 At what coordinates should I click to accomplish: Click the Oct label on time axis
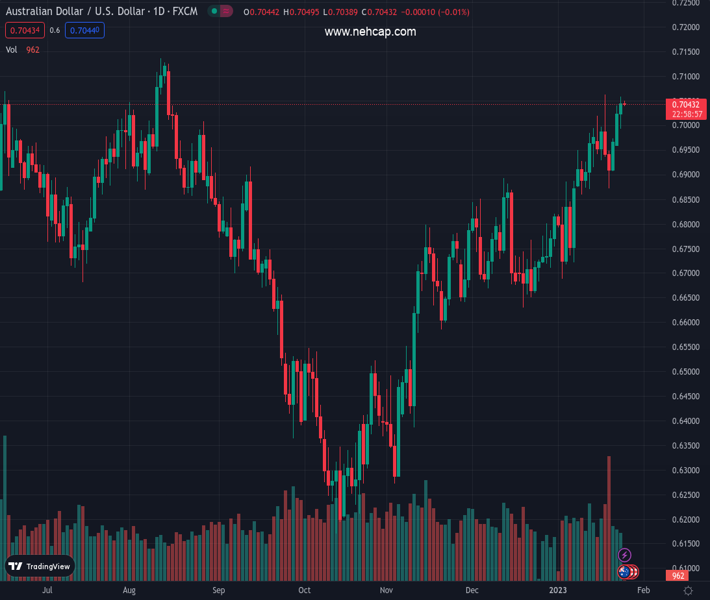[304, 591]
